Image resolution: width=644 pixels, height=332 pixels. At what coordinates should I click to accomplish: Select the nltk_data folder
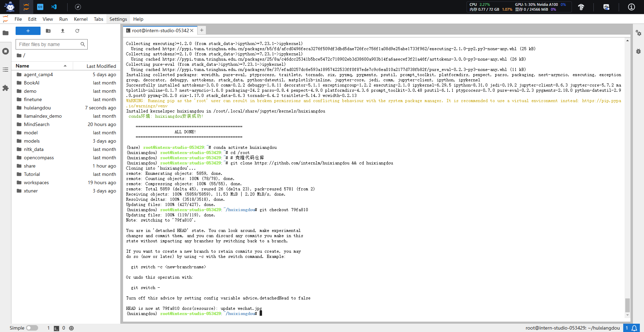pyautogui.click(x=66, y=149)
